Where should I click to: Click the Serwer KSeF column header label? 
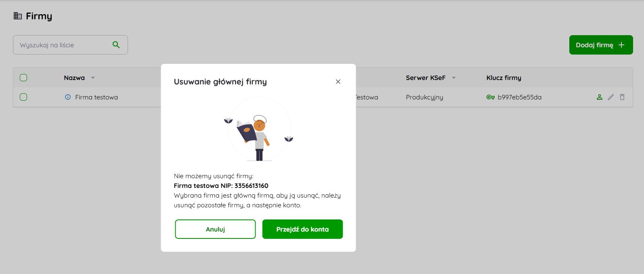click(x=426, y=78)
